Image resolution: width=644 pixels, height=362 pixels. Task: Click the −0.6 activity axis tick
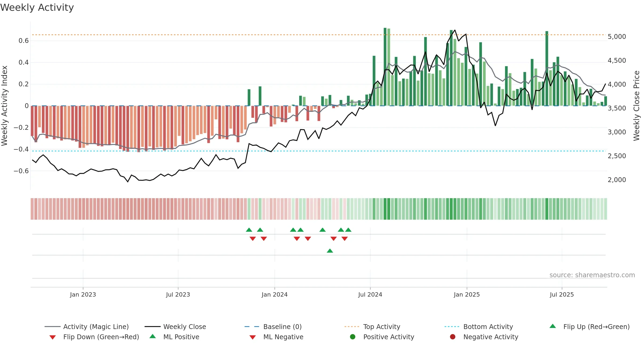[x=21, y=171]
